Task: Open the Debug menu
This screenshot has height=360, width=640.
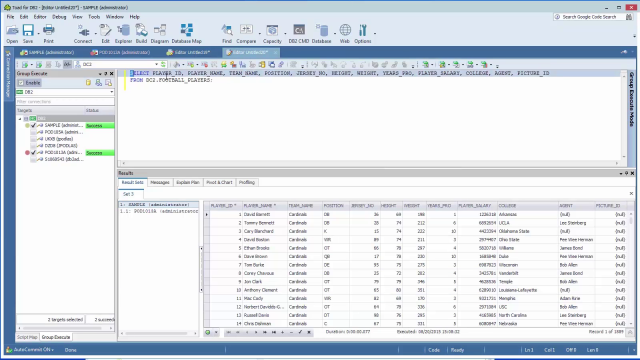Action: [x=59, y=17]
